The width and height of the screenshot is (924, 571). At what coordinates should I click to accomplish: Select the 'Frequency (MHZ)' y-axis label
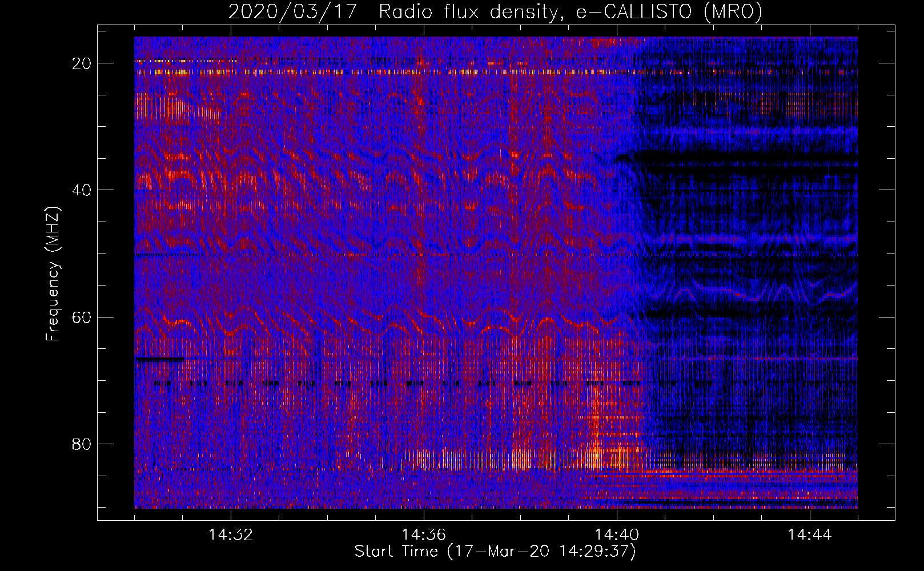(x=52, y=274)
